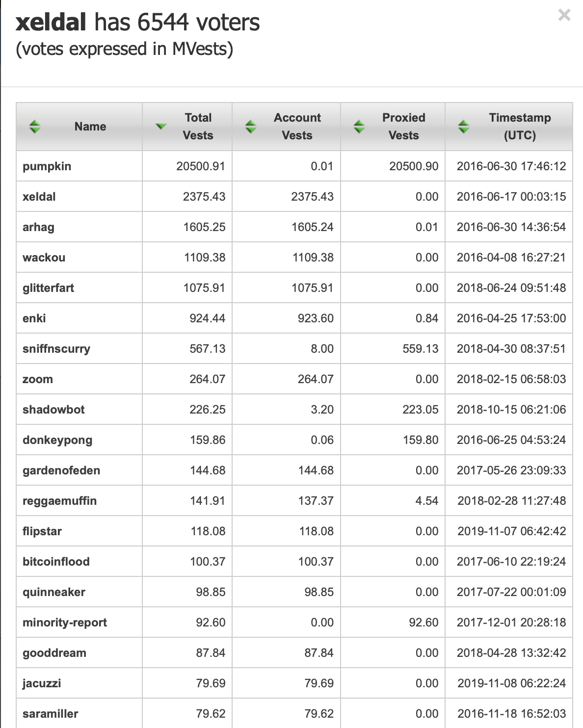583x728 pixels.
Task: Open voter sniffnscurry
Action: coord(56,349)
